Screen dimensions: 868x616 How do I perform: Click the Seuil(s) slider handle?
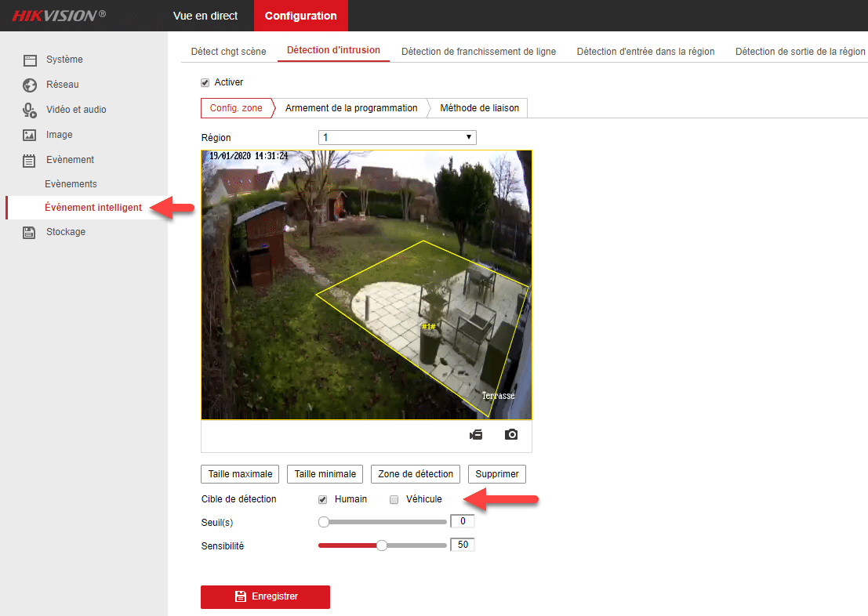click(324, 522)
